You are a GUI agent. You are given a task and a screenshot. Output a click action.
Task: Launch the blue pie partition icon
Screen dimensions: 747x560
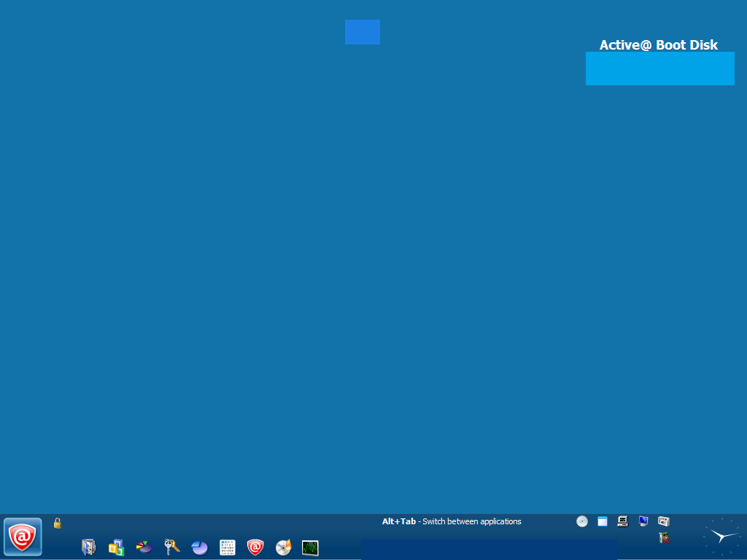click(200, 548)
